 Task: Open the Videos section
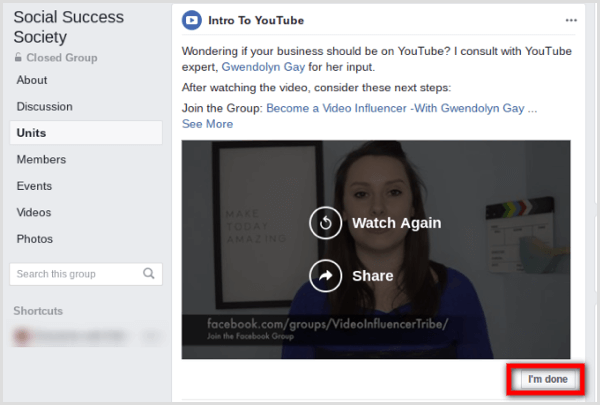point(34,212)
